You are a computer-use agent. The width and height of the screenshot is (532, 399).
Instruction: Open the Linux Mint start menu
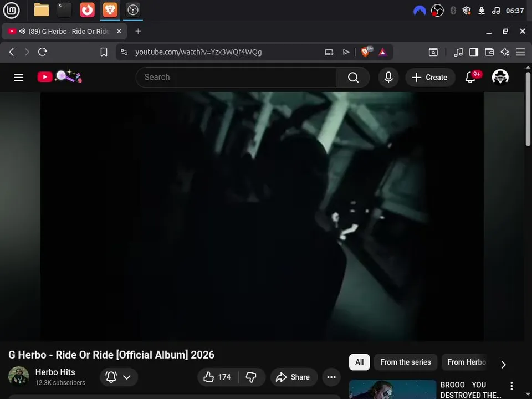point(11,10)
